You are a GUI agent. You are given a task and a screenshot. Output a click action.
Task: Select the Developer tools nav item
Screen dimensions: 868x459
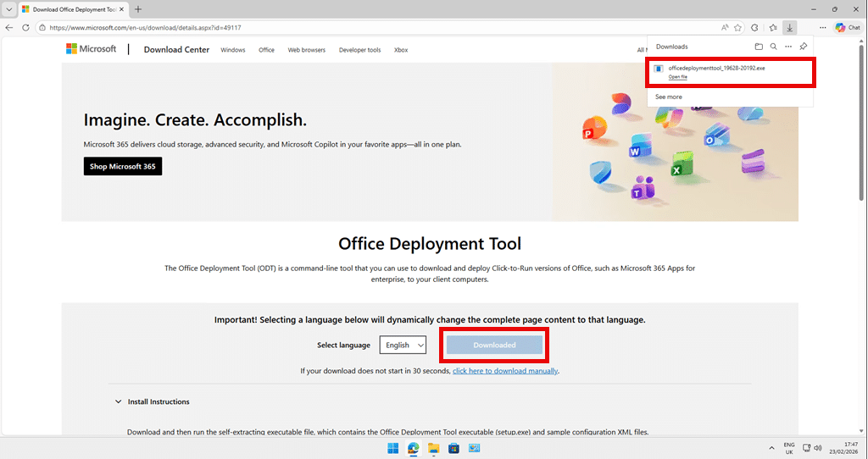[x=359, y=50]
